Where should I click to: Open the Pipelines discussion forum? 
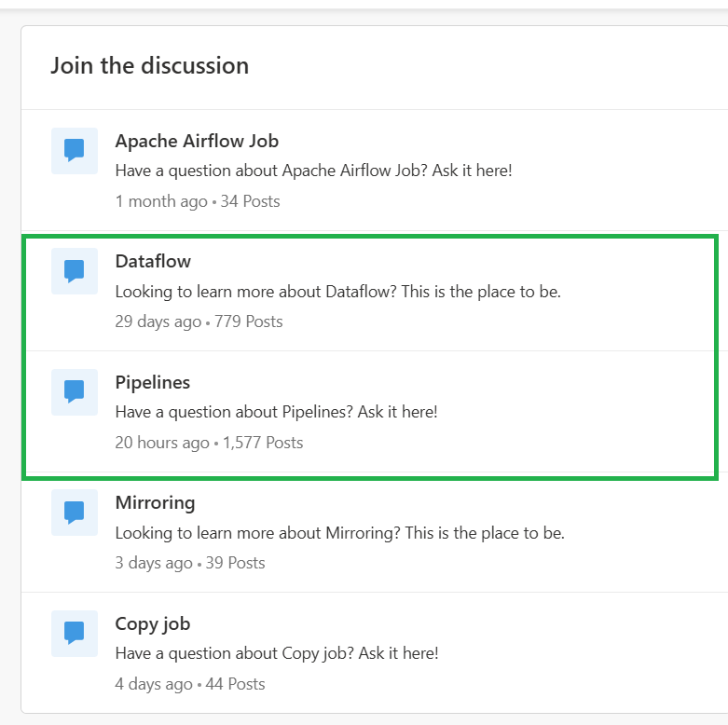click(152, 382)
